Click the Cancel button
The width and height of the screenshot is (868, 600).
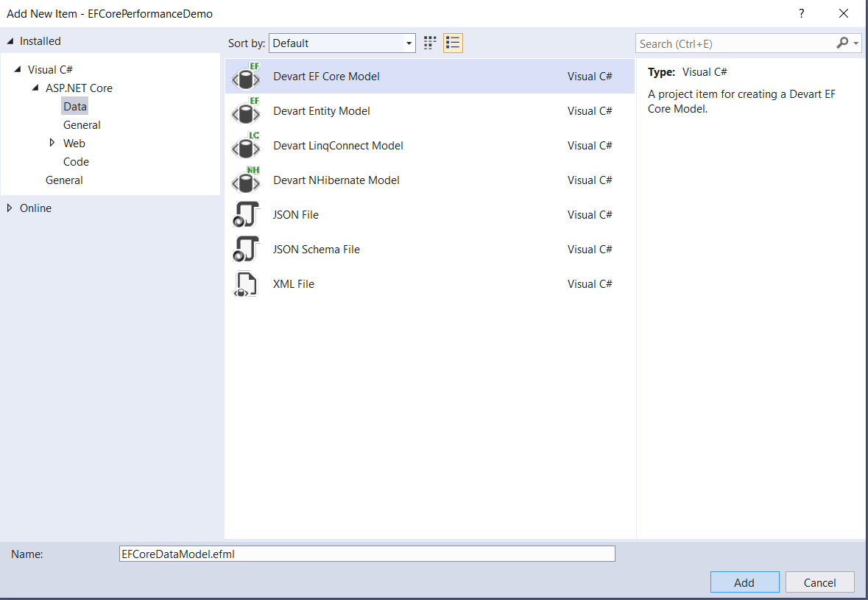(x=820, y=582)
